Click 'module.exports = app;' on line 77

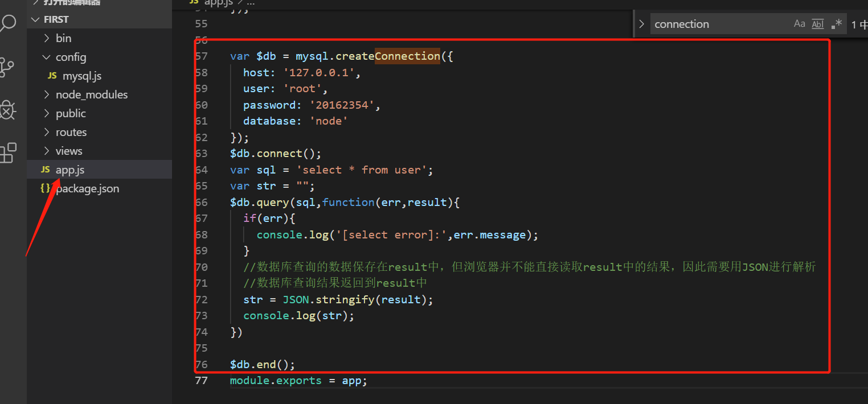(x=298, y=381)
